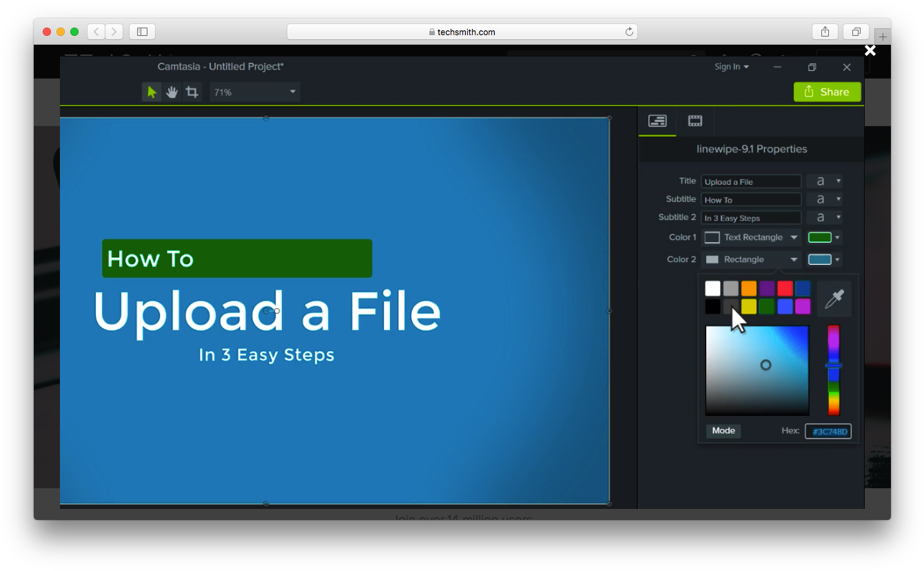The image size is (924, 571).
Task: Open the Subtitle font 'a' dropdown
Action: (824, 199)
